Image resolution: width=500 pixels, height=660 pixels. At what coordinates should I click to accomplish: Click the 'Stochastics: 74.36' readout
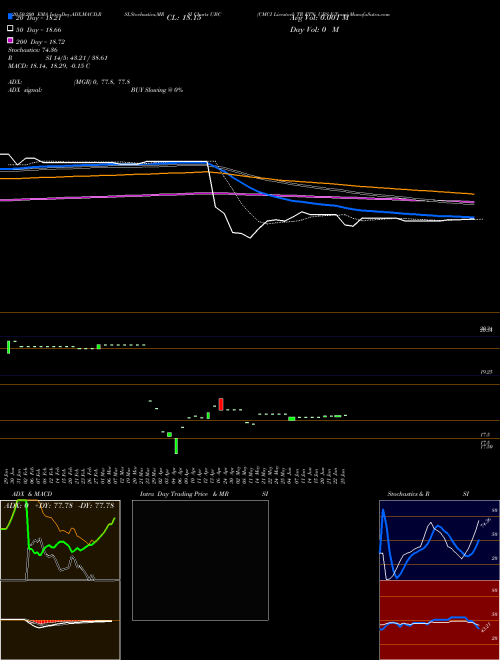pyautogui.click(x=33, y=50)
